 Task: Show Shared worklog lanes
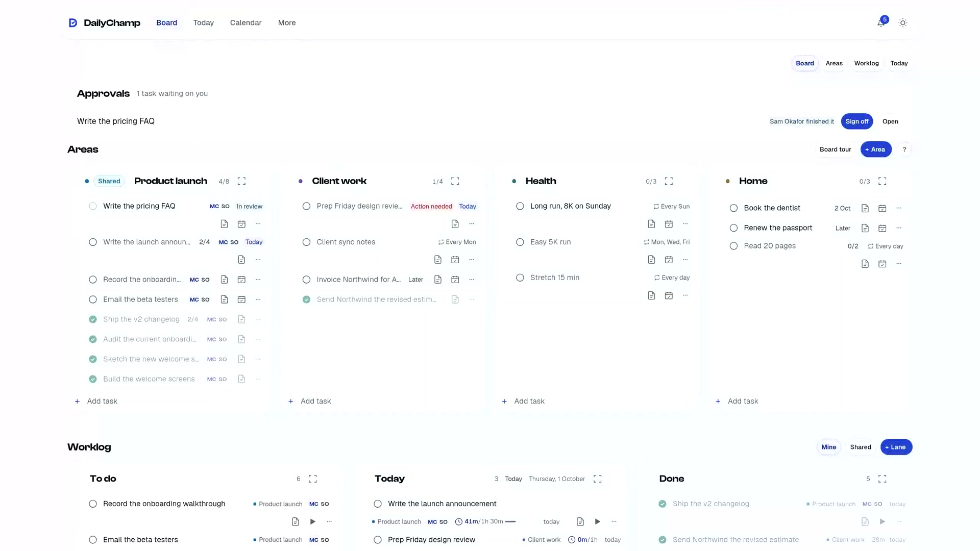click(x=861, y=447)
